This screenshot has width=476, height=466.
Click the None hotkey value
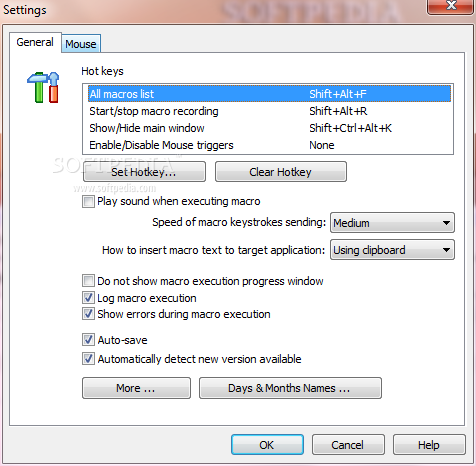coord(322,145)
